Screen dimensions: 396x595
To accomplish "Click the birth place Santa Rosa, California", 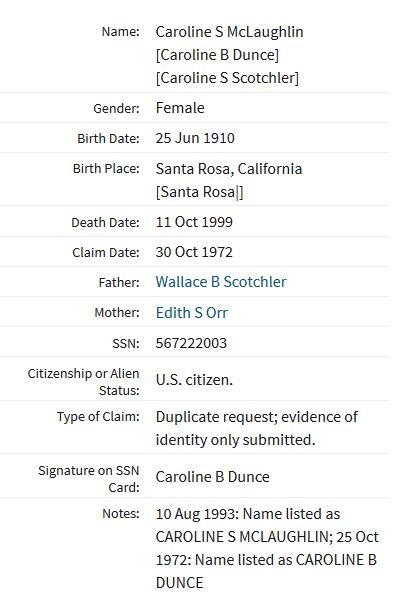I will [x=229, y=169].
